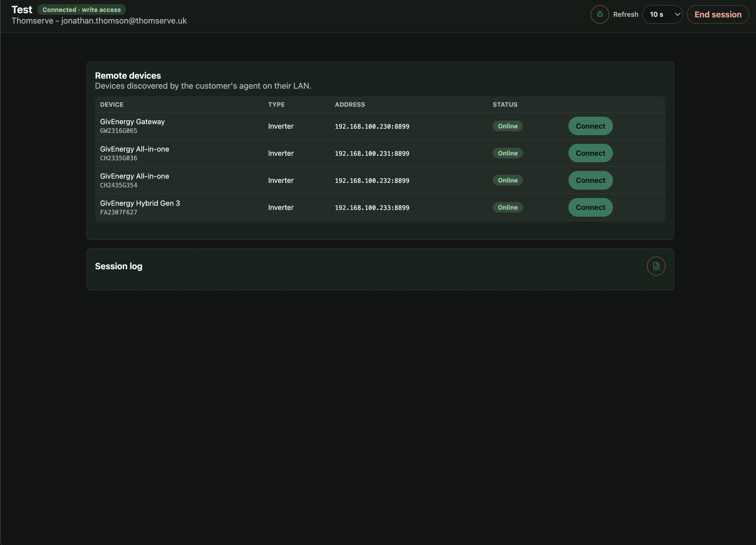Connect to All-in-one CH2335G036
This screenshot has width=756, height=545.
(590, 153)
